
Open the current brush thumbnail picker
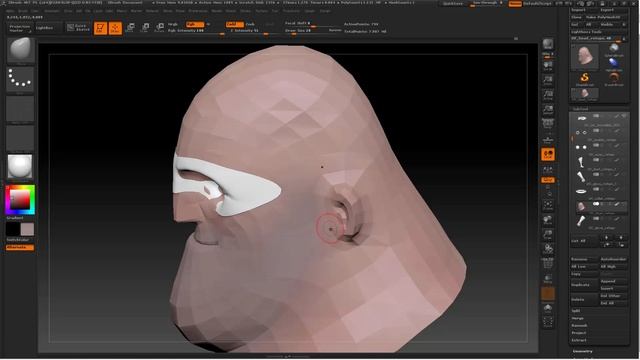pos(20,51)
